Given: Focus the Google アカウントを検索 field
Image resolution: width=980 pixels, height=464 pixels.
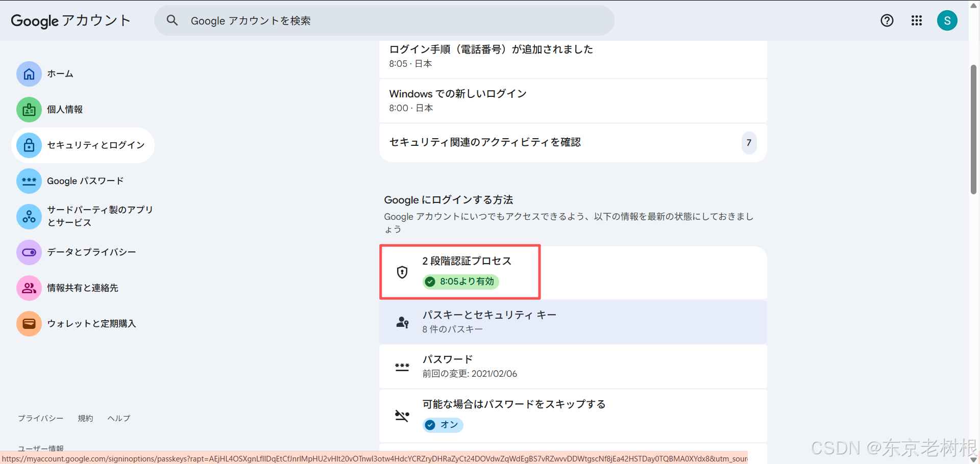Looking at the screenshot, I should pyautogui.click(x=384, y=20).
